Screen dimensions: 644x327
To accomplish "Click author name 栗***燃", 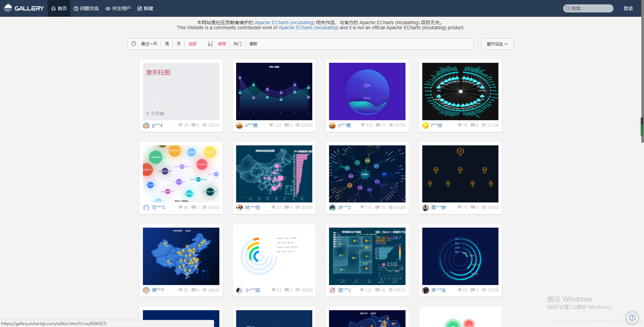I will coord(439,207).
